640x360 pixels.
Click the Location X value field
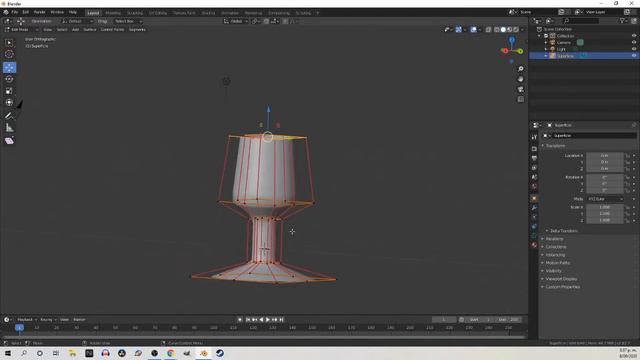[604, 156]
